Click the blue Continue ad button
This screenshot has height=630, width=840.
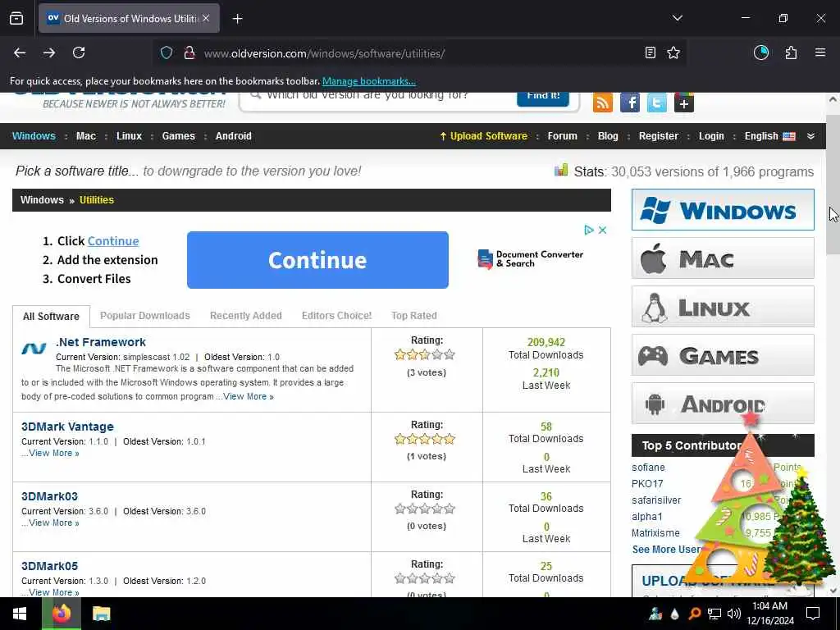[x=317, y=260]
